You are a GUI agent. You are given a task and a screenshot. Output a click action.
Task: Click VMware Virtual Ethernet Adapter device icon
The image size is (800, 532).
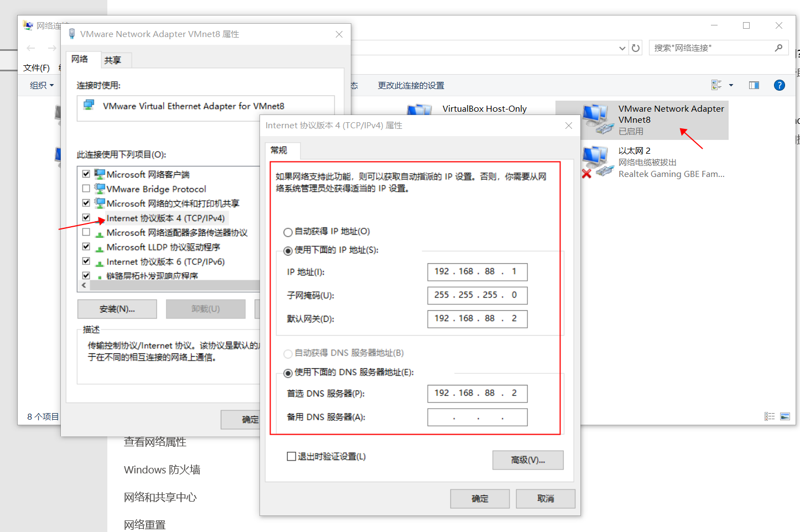[89, 105]
